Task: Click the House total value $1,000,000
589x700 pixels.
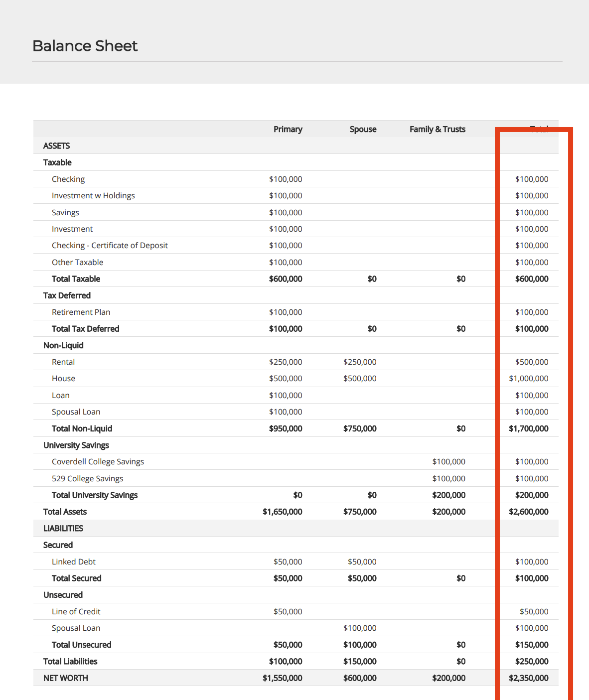Action: click(528, 379)
